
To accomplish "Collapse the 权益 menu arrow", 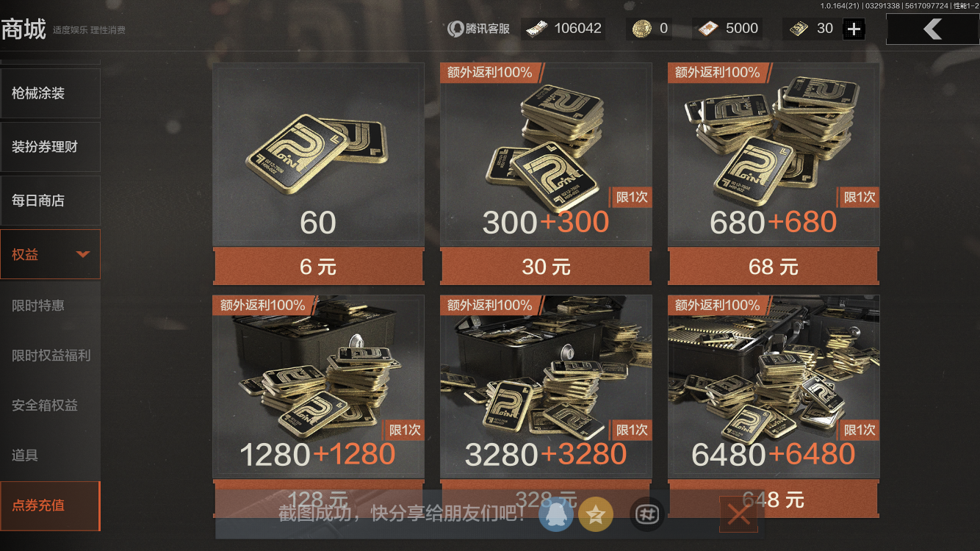I will pos(83,254).
